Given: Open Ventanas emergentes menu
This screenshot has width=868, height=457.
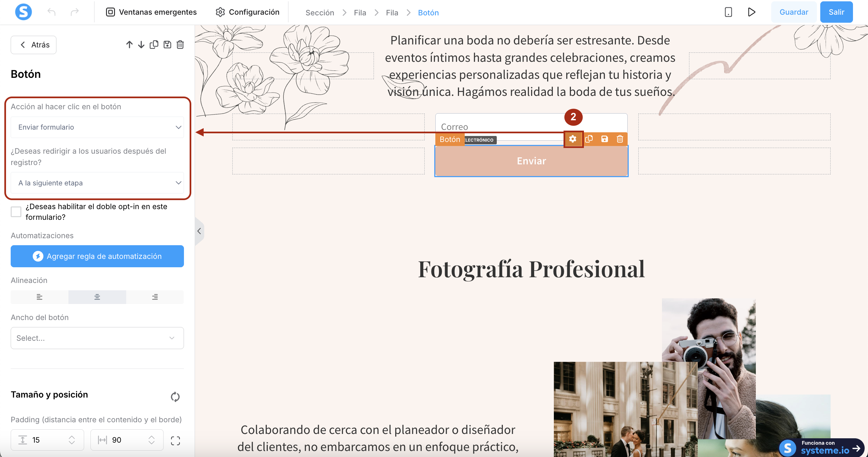Looking at the screenshot, I should pos(151,12).
